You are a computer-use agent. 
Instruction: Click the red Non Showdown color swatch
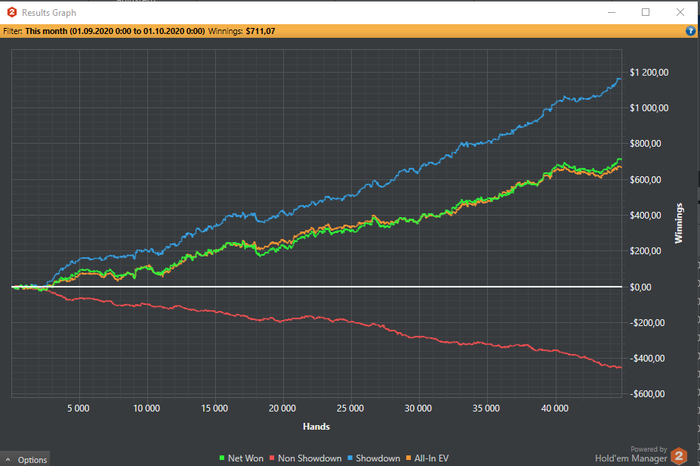272,458
